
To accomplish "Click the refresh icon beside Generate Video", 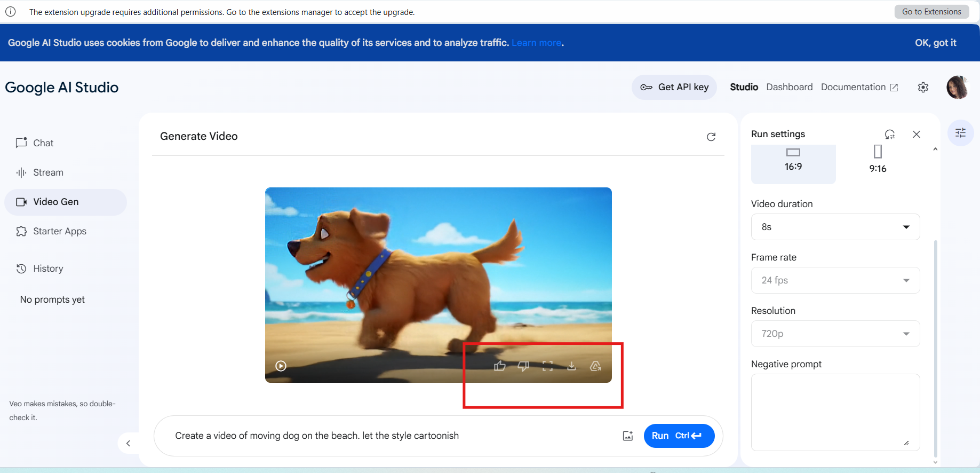I will point(711,137).
